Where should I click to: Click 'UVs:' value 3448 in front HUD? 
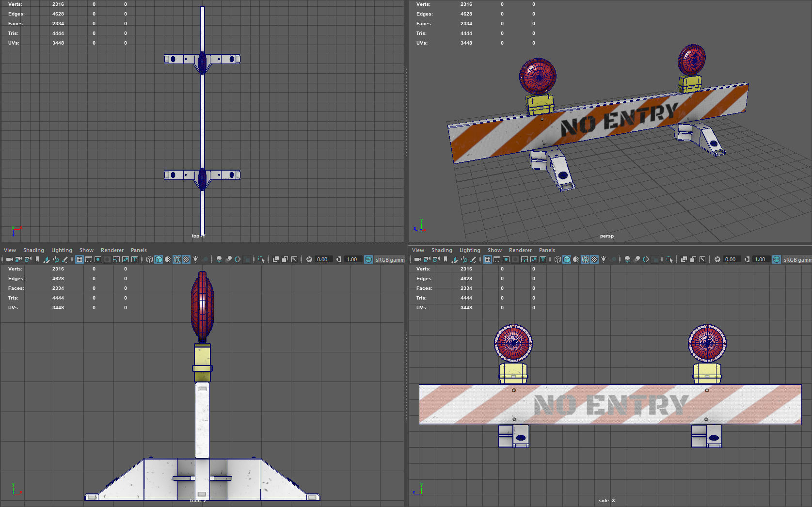coord(58,308)
